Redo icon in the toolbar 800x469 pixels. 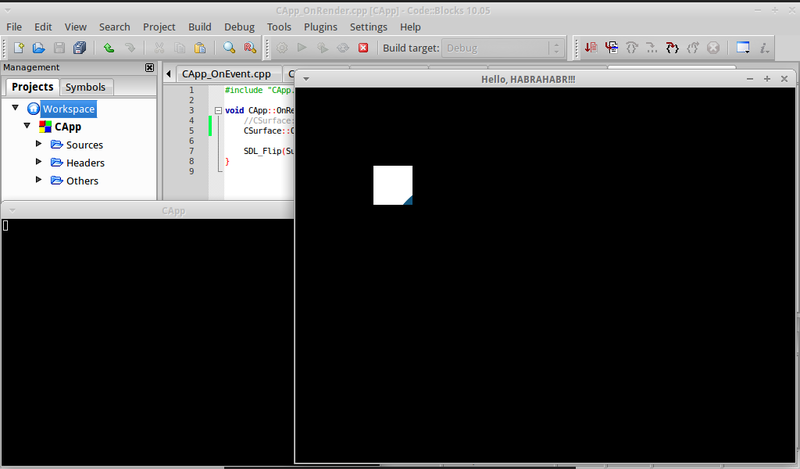tap(130, 48)
